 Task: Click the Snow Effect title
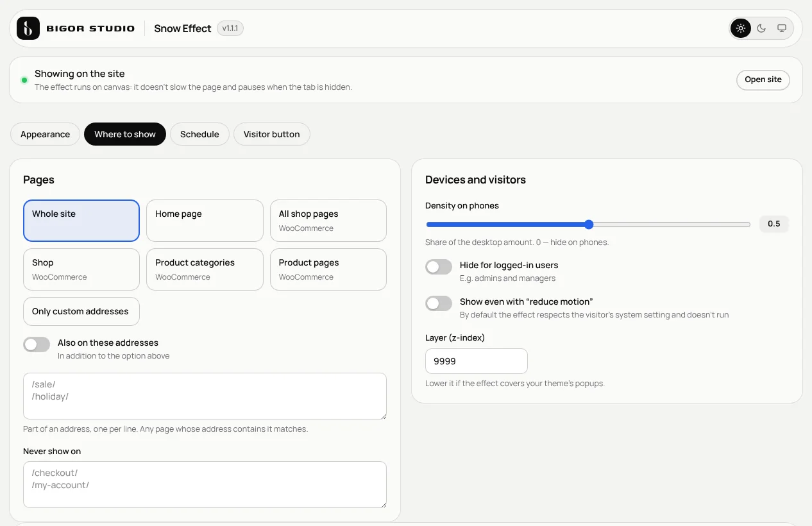point(183,28)
